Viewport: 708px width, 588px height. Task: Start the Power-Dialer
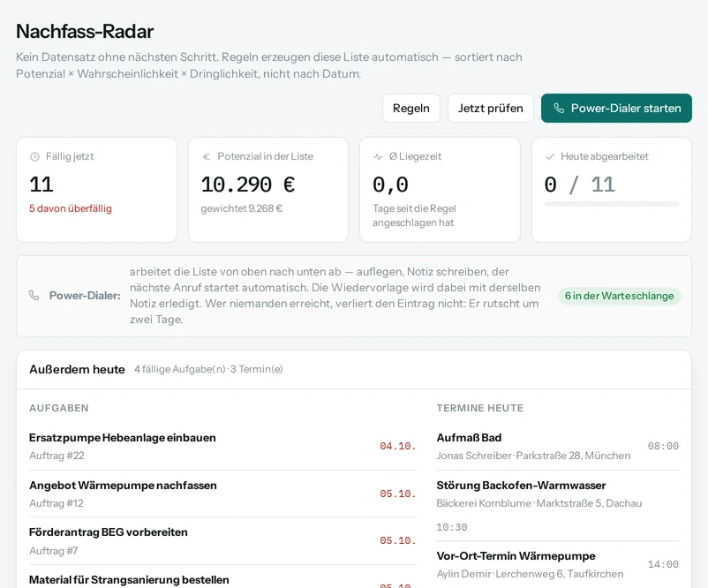pyautogui.click(x=616, y=109)
